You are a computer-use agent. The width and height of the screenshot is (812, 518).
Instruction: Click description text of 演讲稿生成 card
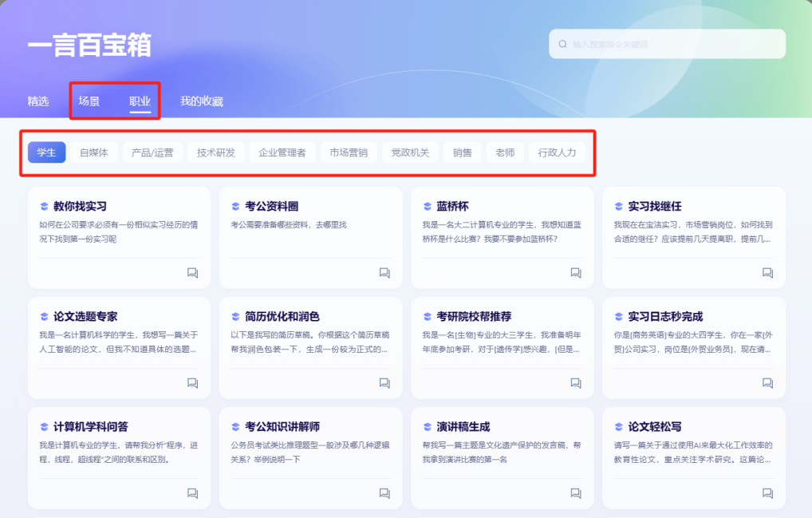click(502, 453)
